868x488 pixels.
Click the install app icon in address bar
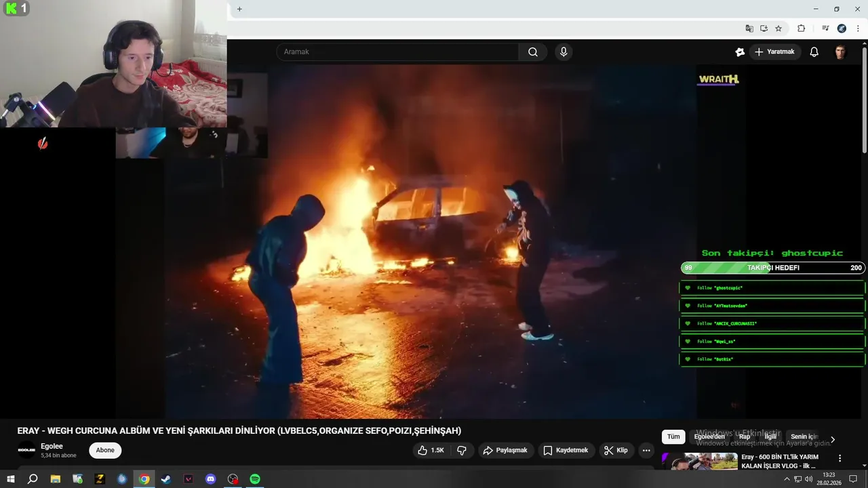click(764, 28)
